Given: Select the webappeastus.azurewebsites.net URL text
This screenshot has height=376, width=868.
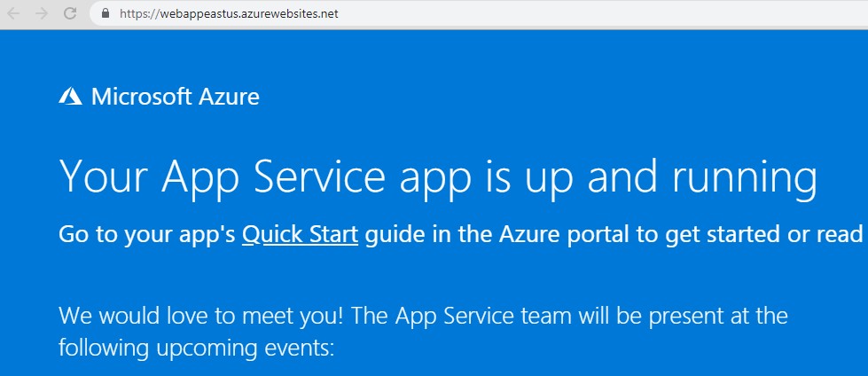Looking at the screenshot, I should pyautogui.click(x=229, y=14).
